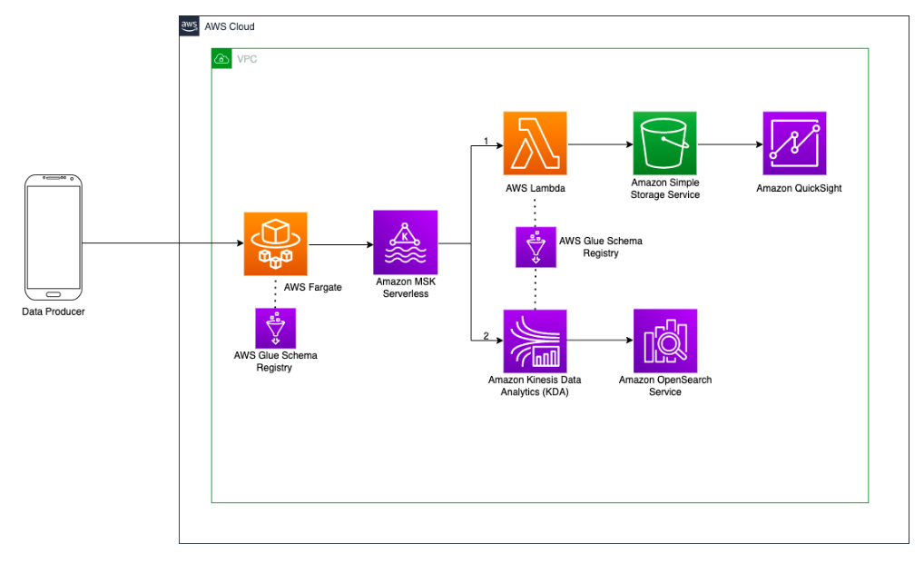Select the 'Amazon OpenSearch Service' label
The image size is (924, 564).
pos(665,386)
